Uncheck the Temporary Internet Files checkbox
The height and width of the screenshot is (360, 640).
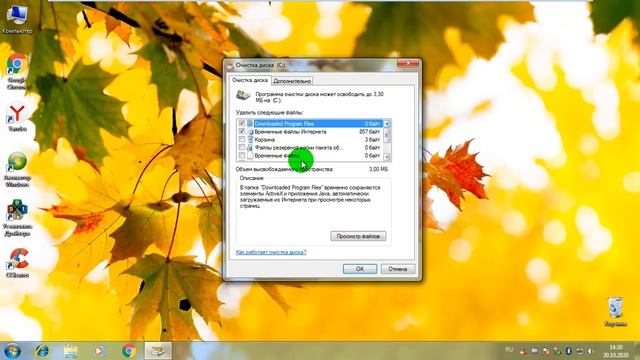[242, 131]
